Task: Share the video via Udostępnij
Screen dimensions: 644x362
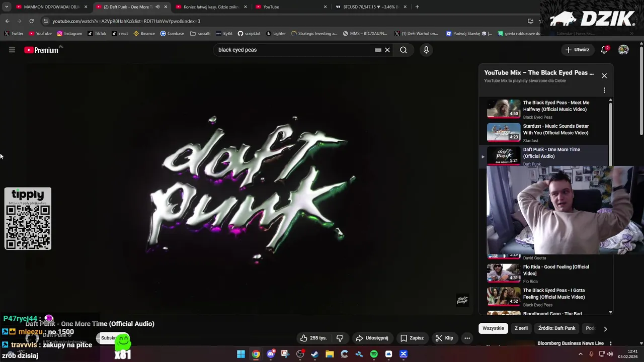Action: pos(372,338)
